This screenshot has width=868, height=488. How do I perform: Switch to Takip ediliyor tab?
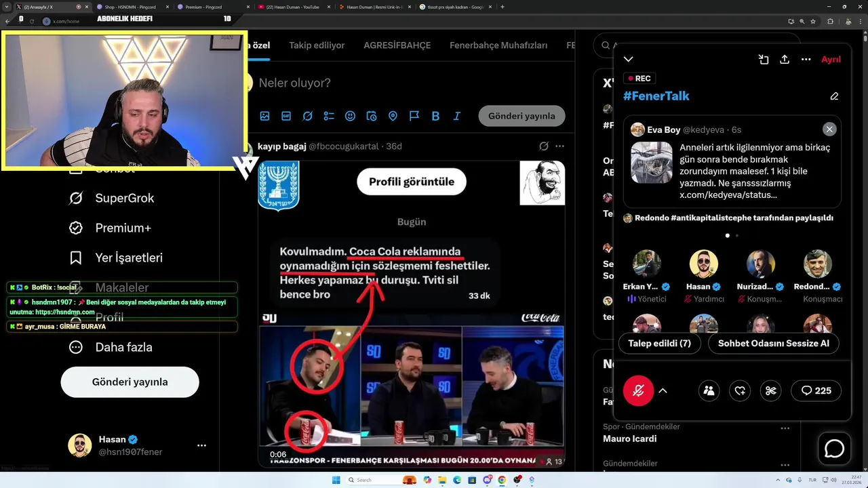[x=317, y=45]
